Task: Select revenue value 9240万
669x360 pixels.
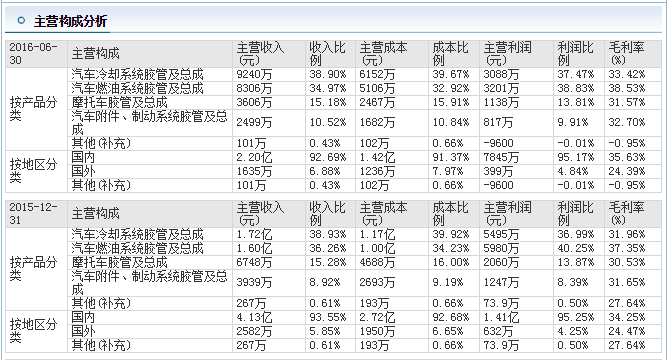Action: point(254,74)
